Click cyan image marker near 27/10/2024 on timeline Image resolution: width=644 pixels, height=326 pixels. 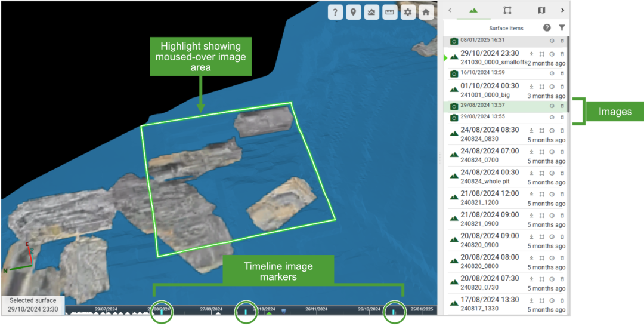(x=246, y=312)
